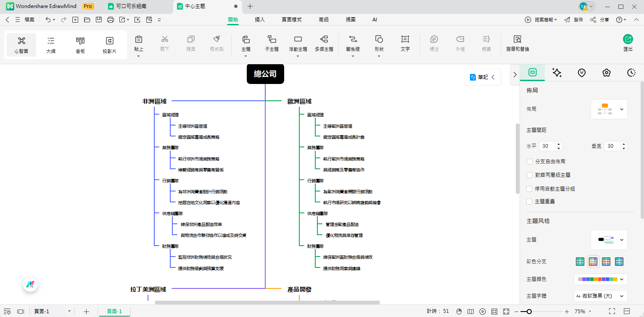Viewport: 644px width, 317px height.
Task: Open the 投影片 slideshow tool
Action: click(109, 45)
